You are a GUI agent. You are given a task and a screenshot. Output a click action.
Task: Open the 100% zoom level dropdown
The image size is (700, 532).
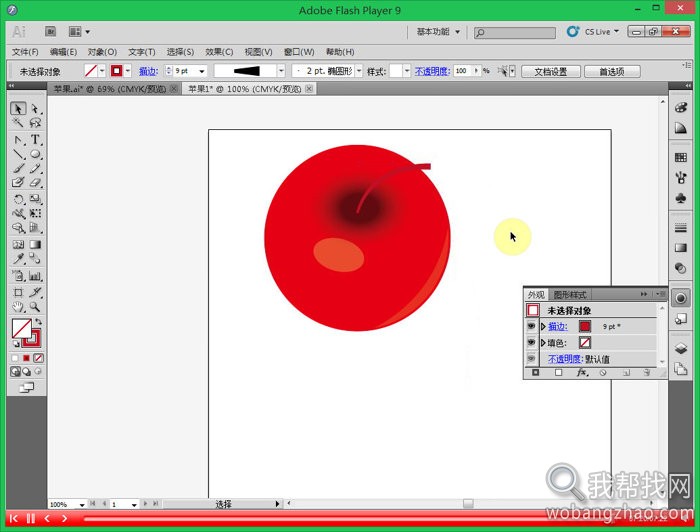point(82,504)
